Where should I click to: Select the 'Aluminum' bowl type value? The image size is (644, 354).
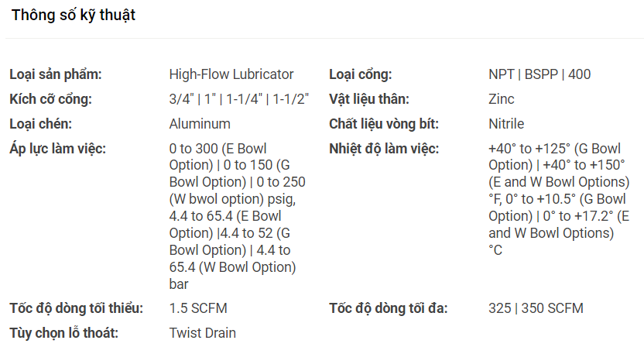[x=200, y=124]
